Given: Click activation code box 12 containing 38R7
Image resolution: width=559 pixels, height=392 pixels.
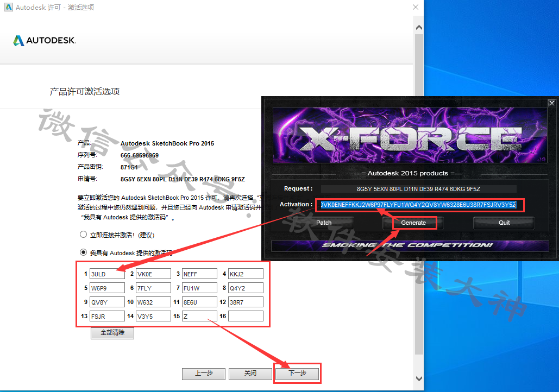Looking at the screenshot, I should (x=246, y=302).
